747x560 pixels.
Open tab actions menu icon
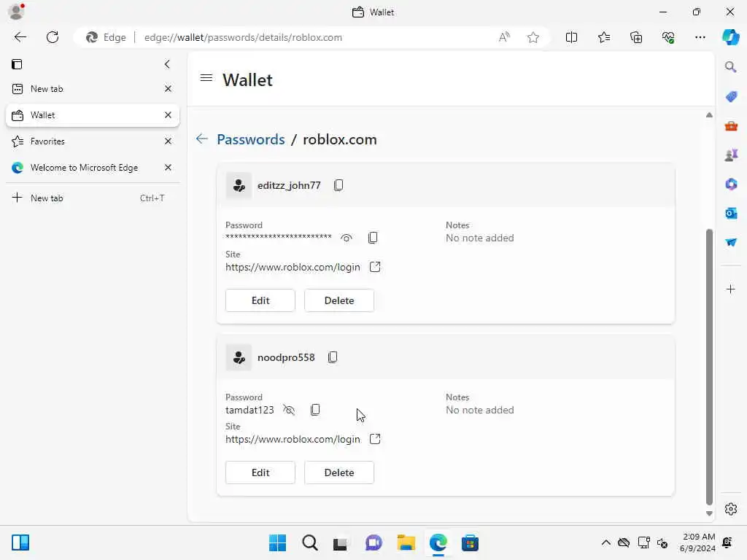point(17,64)
